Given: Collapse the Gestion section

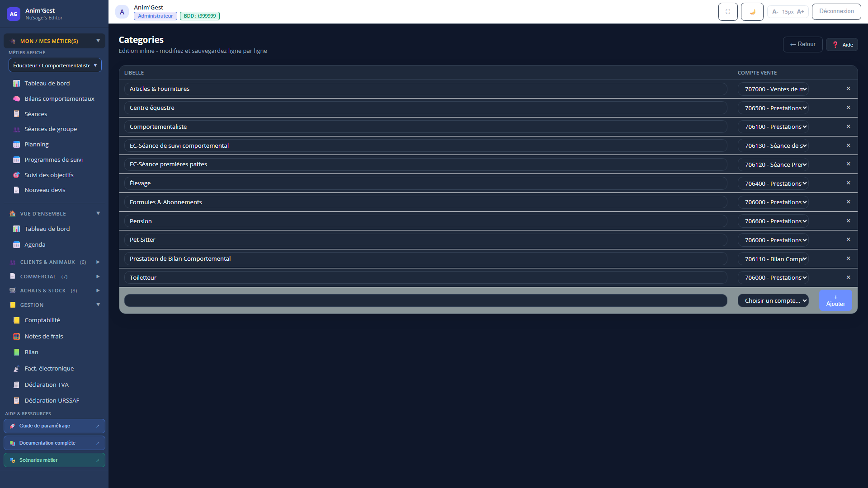Looking at the screenshot, I should pyautogui.click(x=54, y=305).
